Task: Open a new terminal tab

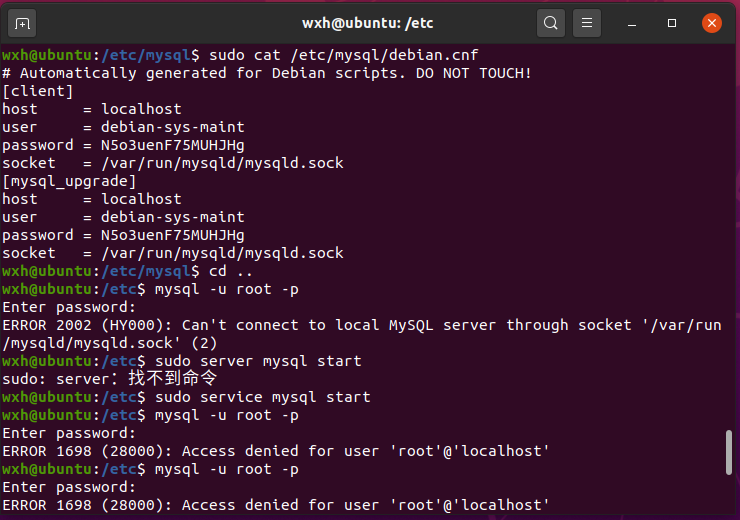Action: (x=23, y=22)
